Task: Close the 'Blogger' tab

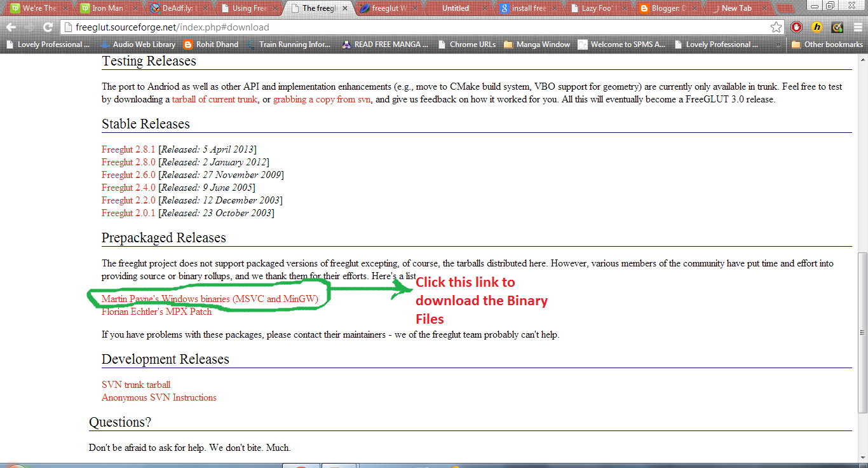Action: point(694,9)
